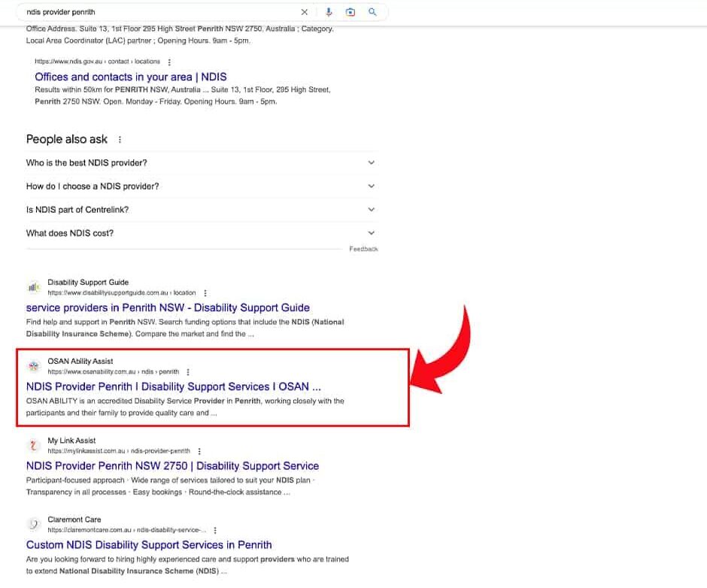
Task: Open options menu for Disability Support Guide result
Action: pyautogui.click(x=205, y=293)
